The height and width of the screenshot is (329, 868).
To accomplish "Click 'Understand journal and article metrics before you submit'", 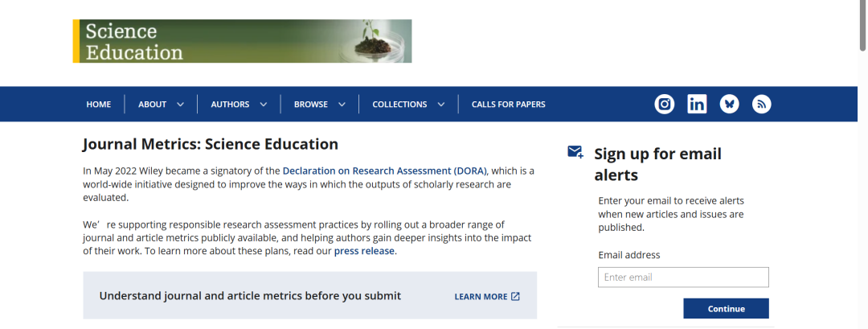I will (250, 296).
